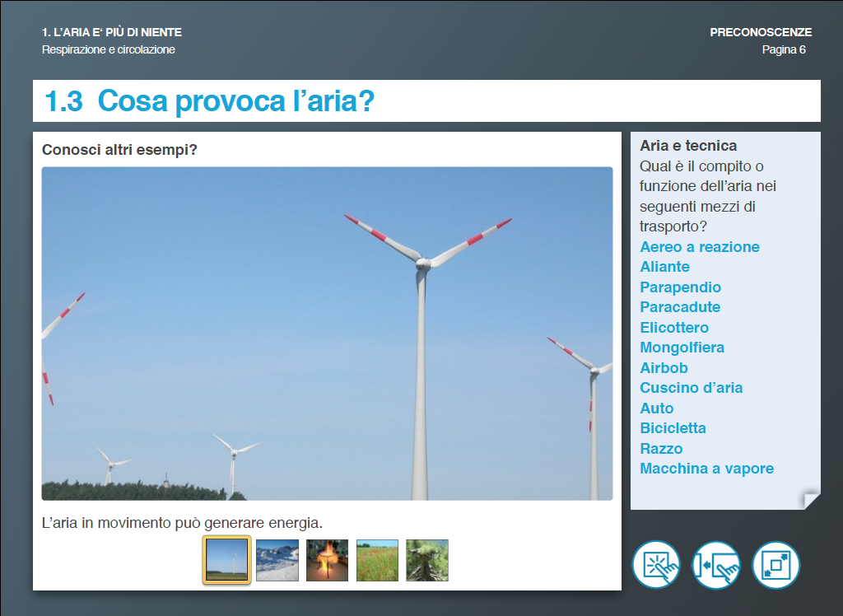The height and width of the screenshot is (616, 843).
Task: Select the wind-bent tree thumbnail
Action: coord(427,561)
